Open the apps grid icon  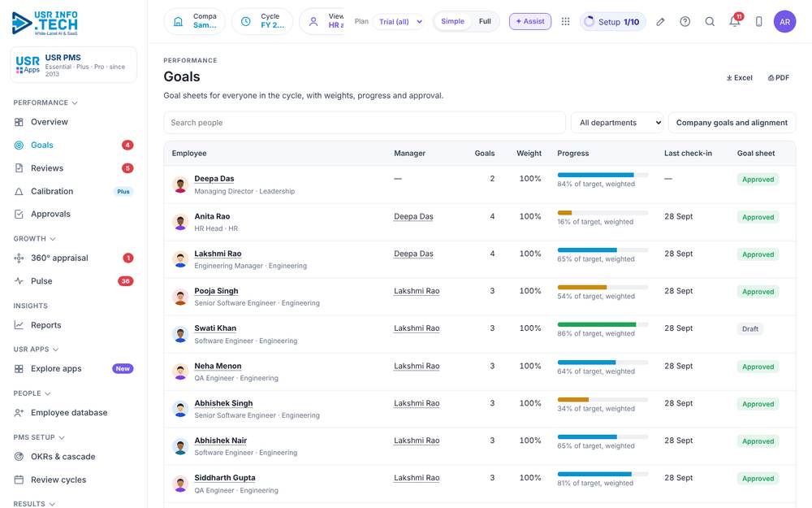(565, 21)
